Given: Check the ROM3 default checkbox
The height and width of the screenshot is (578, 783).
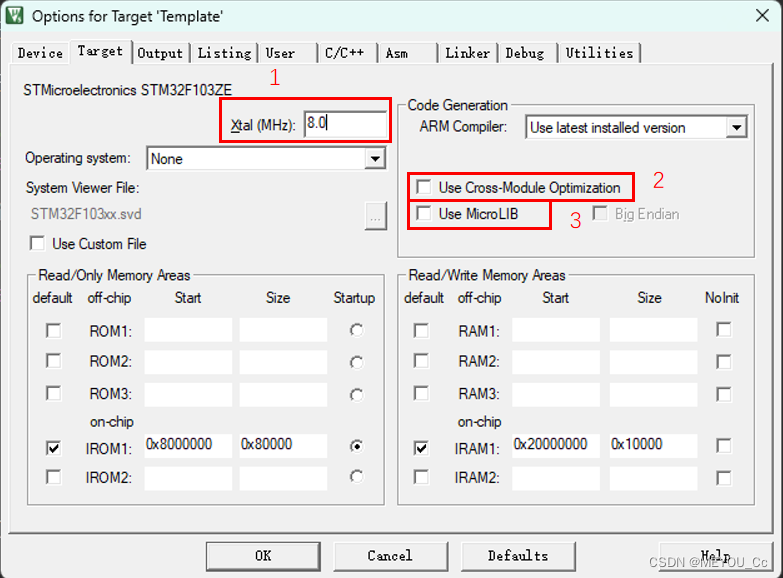Looking at the screenshot, I should click(53, 393).
